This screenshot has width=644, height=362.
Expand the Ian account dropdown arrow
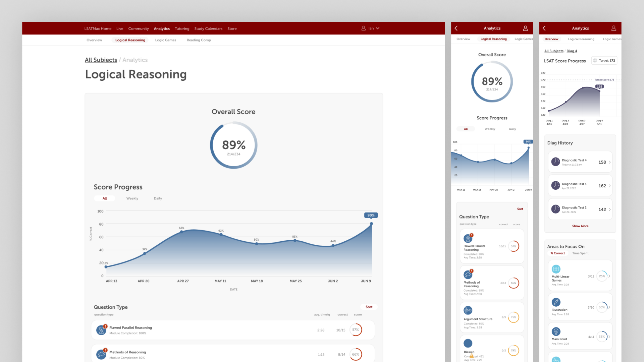coord(378,28)
